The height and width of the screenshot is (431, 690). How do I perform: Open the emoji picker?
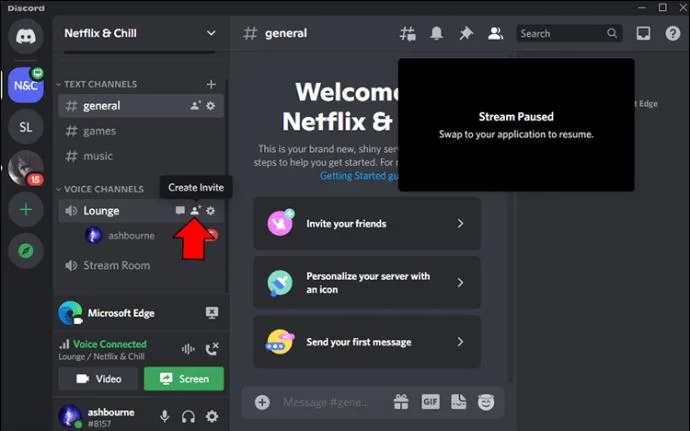point(486,402)
